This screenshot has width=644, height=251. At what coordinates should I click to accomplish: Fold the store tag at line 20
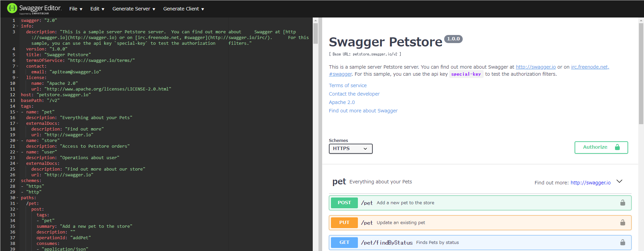tap(18, 140)
